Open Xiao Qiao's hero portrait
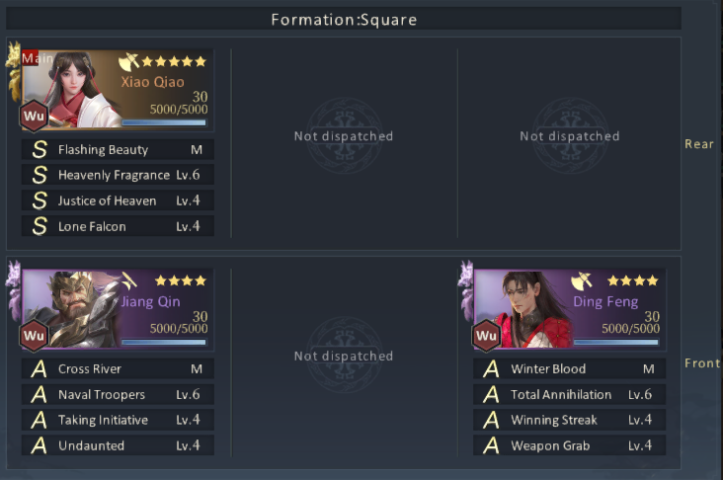This screenshot has height=480, width=723. (x=69, y=89)
